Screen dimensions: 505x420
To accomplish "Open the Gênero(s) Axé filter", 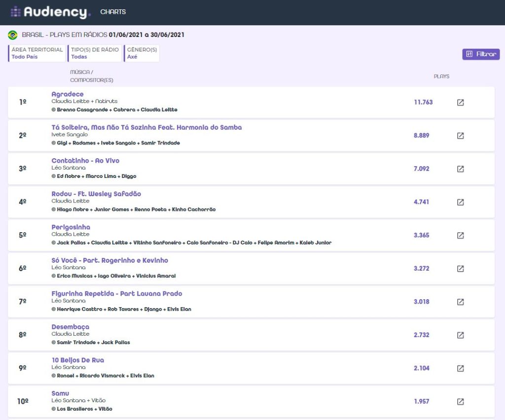I will coord(142,53).
